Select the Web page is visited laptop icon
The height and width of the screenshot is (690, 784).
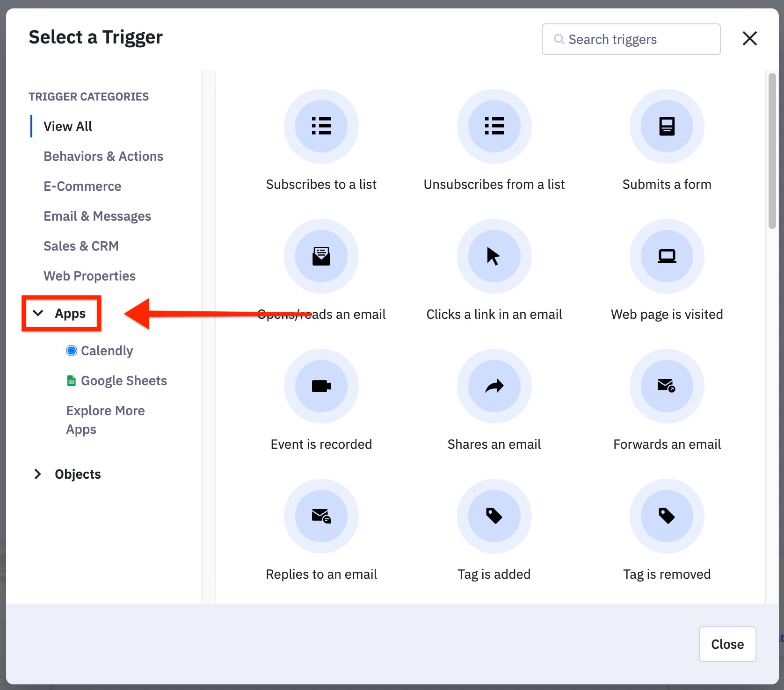click(x=667, y=256)
